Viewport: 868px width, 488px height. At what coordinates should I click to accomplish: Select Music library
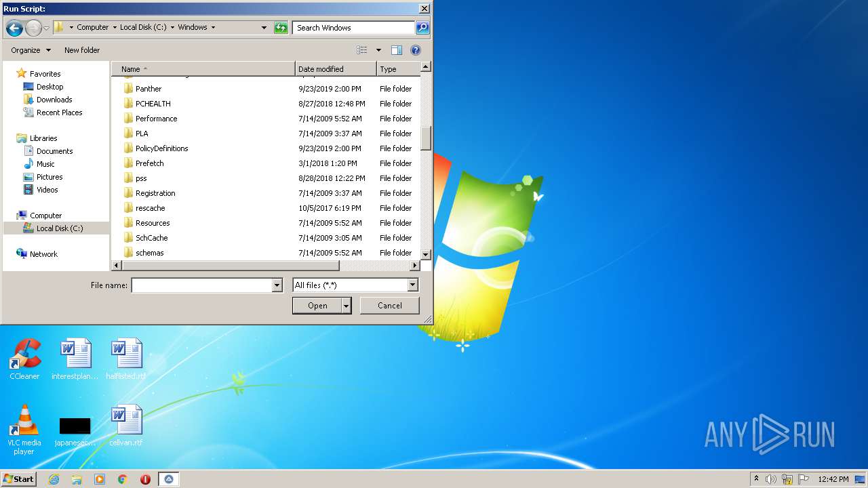(45, 164)
